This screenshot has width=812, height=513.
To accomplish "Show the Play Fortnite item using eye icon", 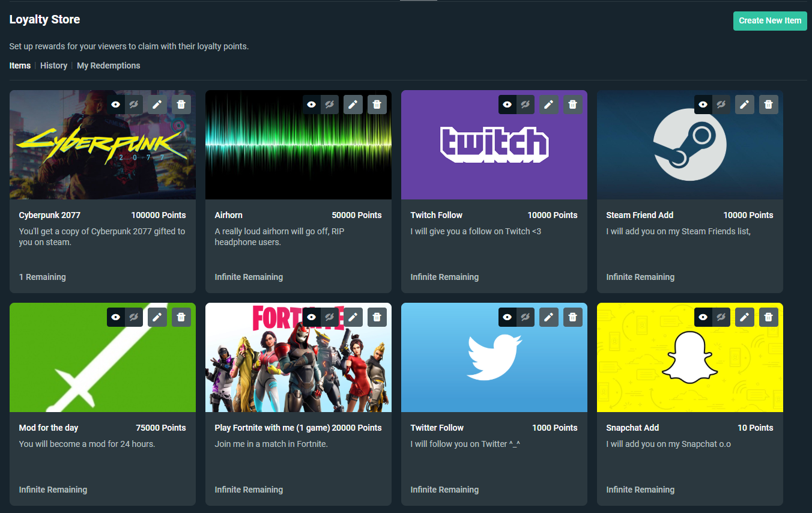I will [312, 317].
